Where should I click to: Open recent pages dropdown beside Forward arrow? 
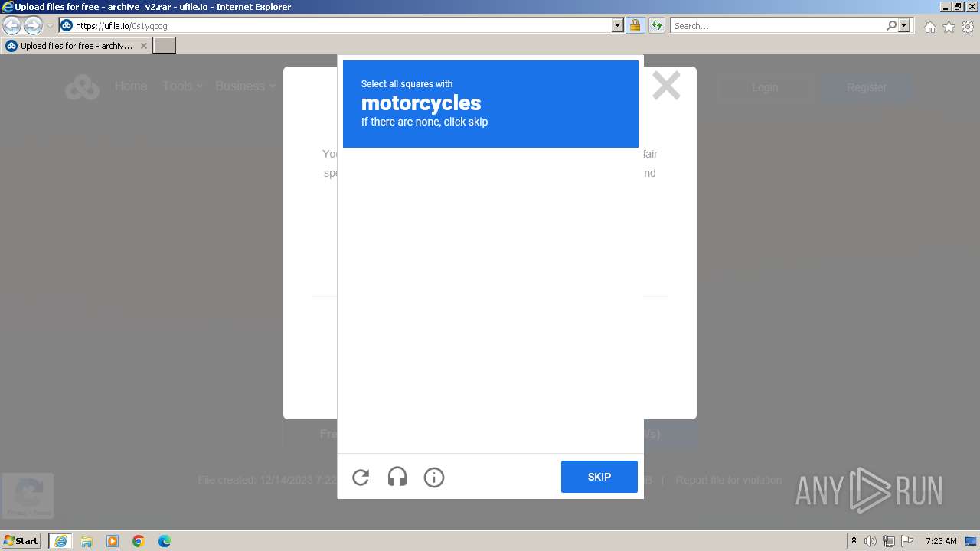(50, 25)
